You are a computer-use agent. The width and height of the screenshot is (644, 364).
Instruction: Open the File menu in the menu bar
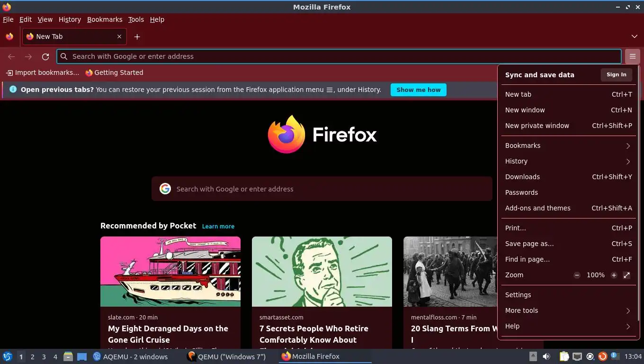(8, 19)
